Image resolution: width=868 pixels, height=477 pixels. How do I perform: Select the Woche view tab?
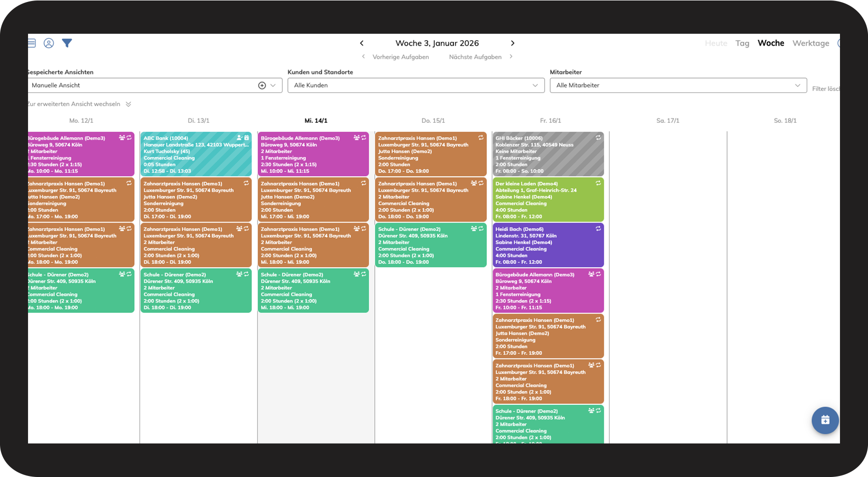[x=771, y=43]
